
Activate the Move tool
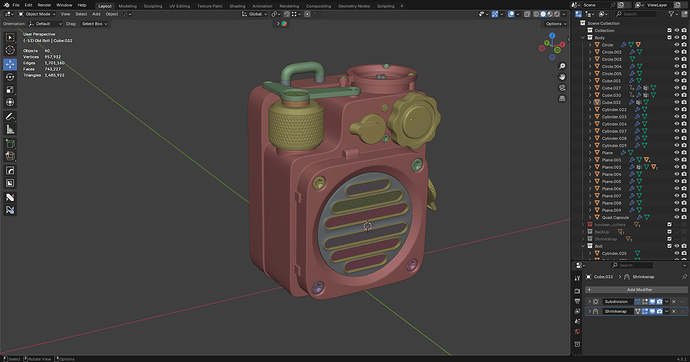pos(10,64)
